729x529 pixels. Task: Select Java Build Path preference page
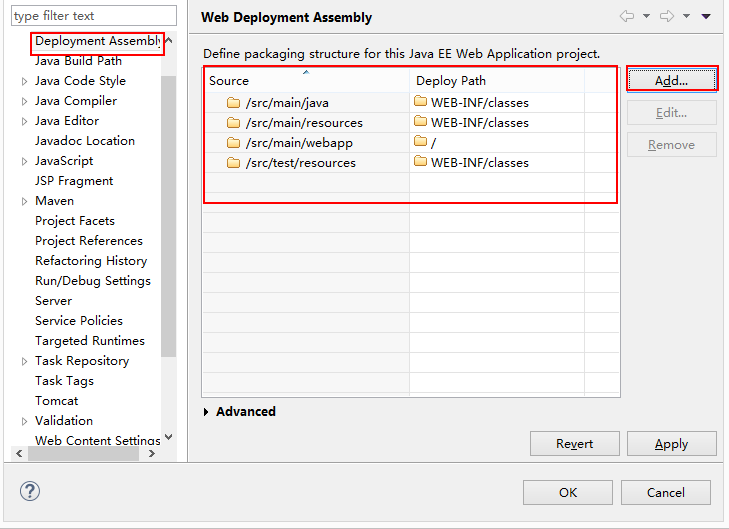(x=78, y=61)
